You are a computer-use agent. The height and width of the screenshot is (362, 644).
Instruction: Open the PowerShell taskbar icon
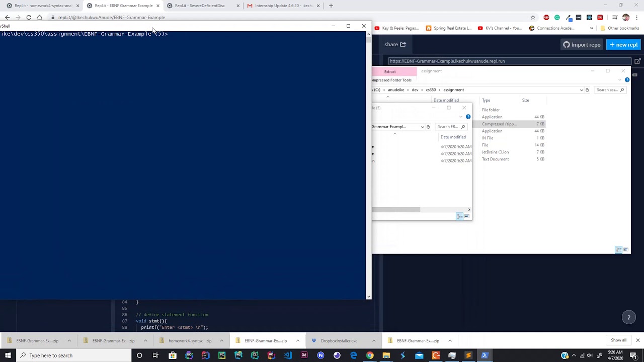pyautogui.click(x=485, y=355)
